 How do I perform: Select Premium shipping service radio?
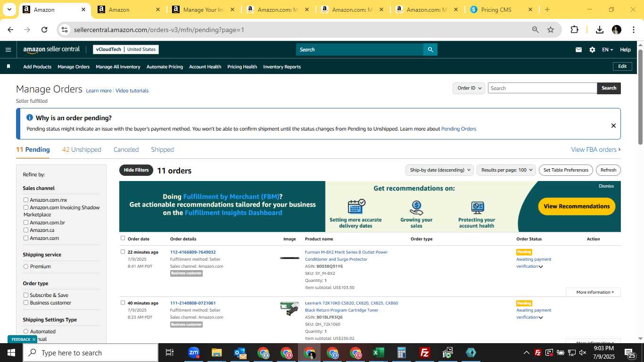[x=26, y=266]
